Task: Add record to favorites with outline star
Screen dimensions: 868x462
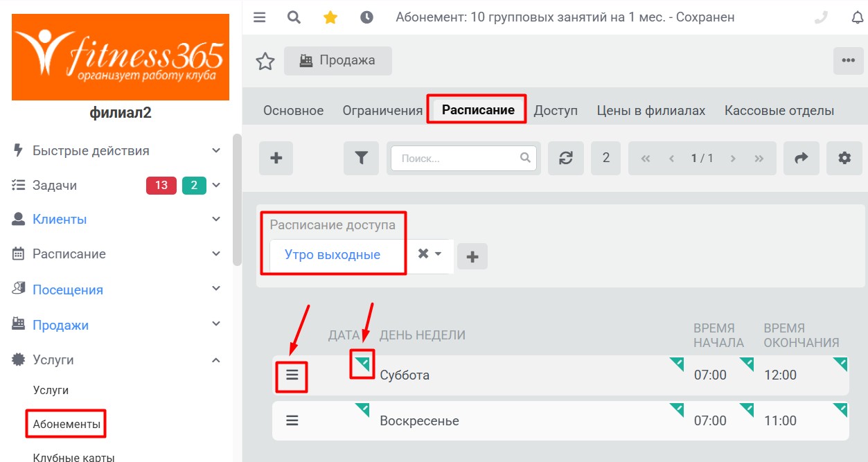Action: [265, 61]
